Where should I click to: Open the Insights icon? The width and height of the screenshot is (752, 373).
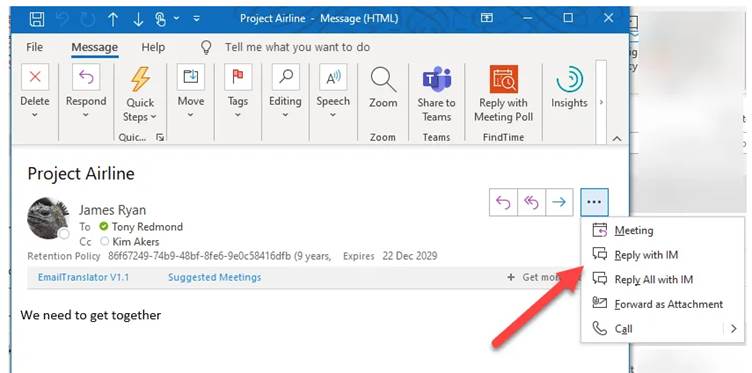(570, 80)
